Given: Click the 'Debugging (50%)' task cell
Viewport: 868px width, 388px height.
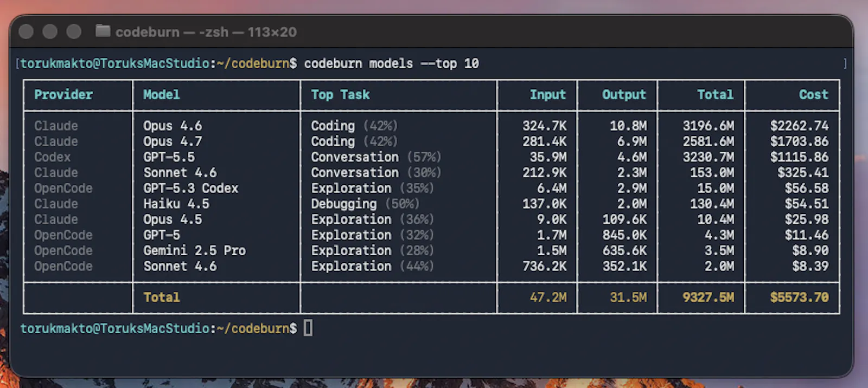Looking at the screenshot, I should pos(365,204).
